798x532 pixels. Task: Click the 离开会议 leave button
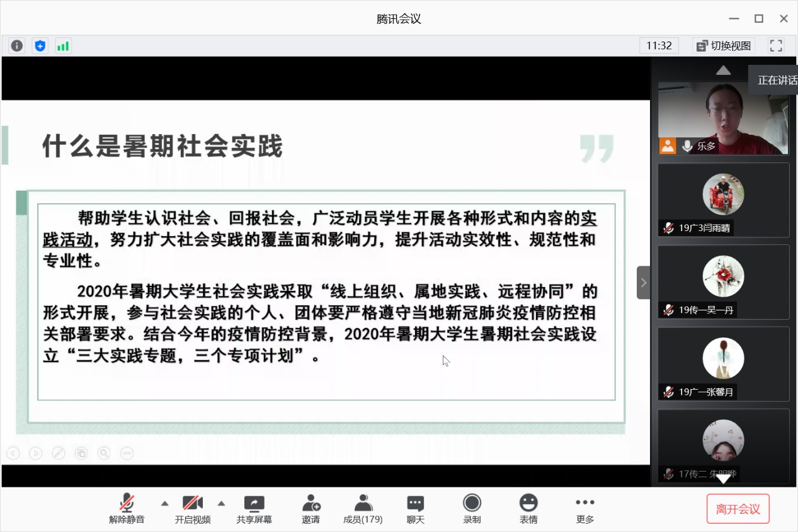point(738,509)
